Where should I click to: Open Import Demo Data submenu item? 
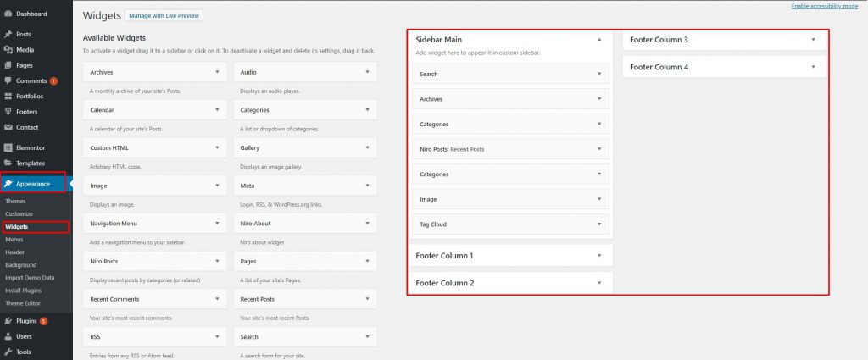pos(30,278)
